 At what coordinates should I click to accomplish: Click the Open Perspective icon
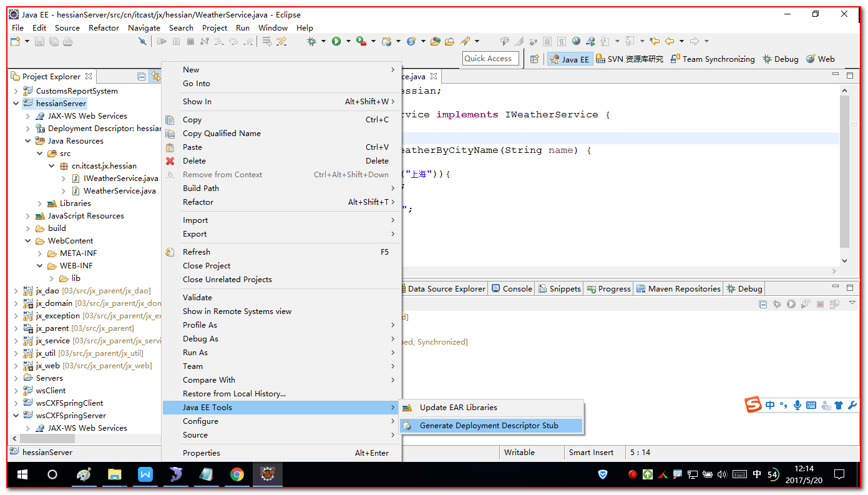click(x=534, y=59)
